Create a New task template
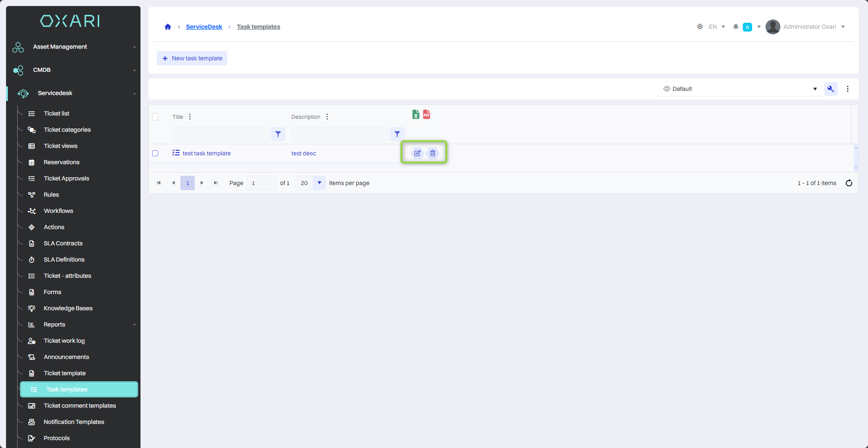The width and height of the screenshot is (868, 448). click(x=192, y=58)
